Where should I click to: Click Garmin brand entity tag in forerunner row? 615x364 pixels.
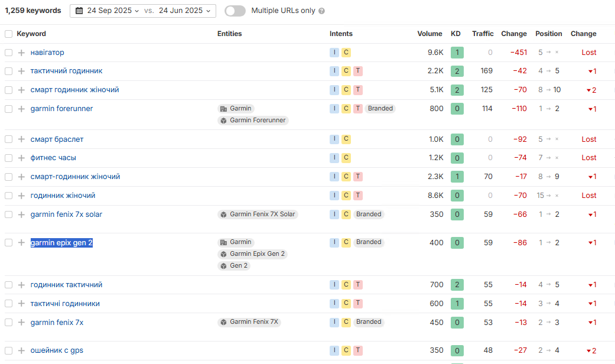[236, 109]
